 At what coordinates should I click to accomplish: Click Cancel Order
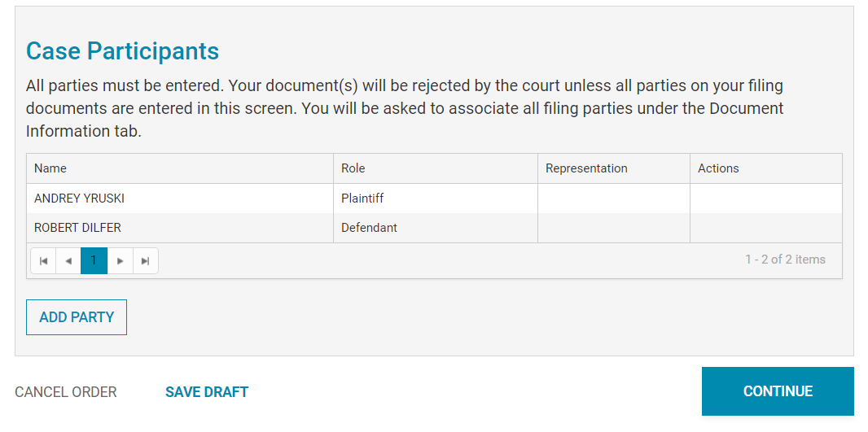pyautogui.click(x=66, y=392)
